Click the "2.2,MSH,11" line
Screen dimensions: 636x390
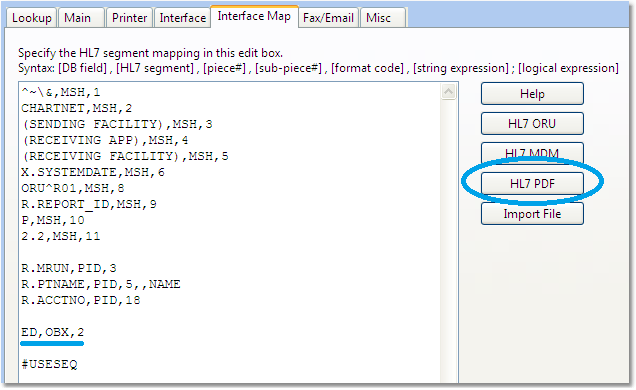pyautogui.click(x=61, y=236)
